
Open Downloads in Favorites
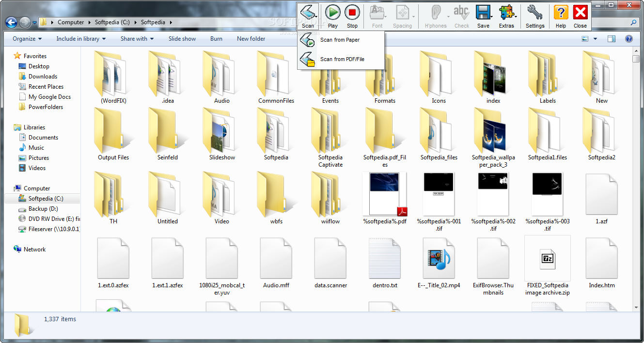(x=43, y=77)
